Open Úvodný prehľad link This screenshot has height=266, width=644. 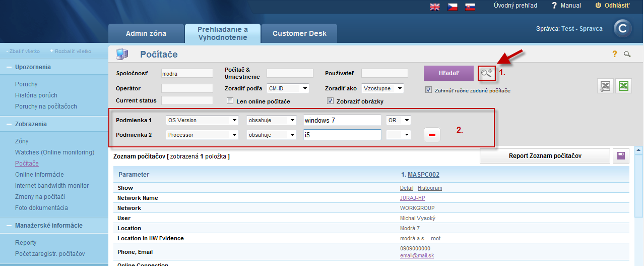pyautogui.click(x=515, y=6)
